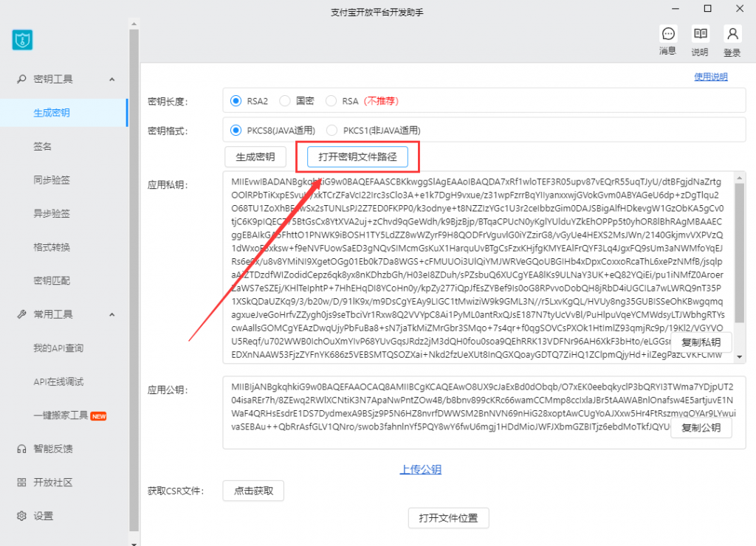Click the private key scrollbar up arrow
Viewport: 756px width, 546px height.
point(740,179)
